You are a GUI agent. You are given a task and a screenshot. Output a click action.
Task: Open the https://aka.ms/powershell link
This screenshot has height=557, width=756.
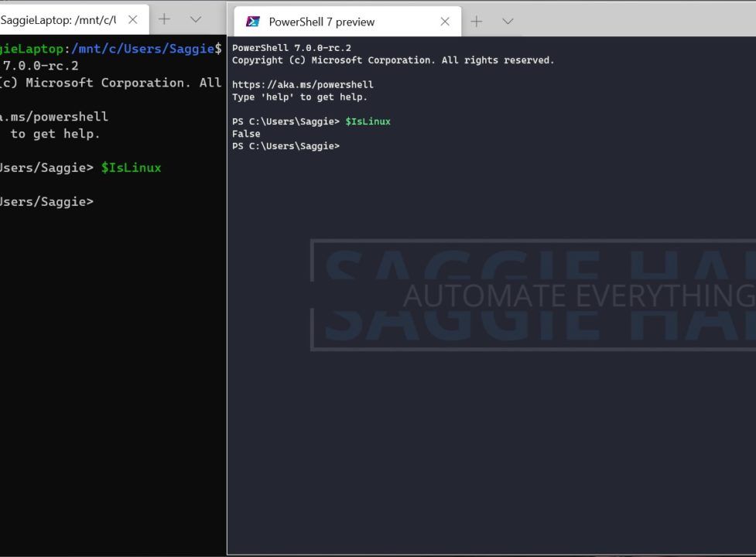(x=303, y=84)
